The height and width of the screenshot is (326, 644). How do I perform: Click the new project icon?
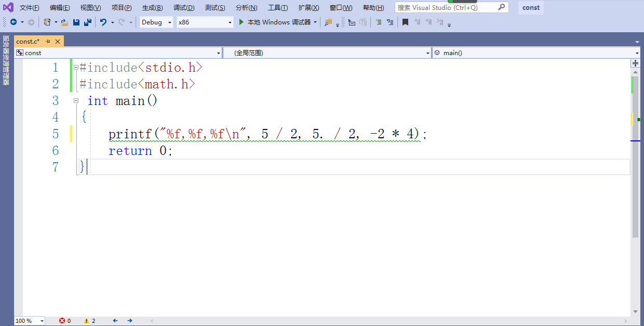[47, 22]
